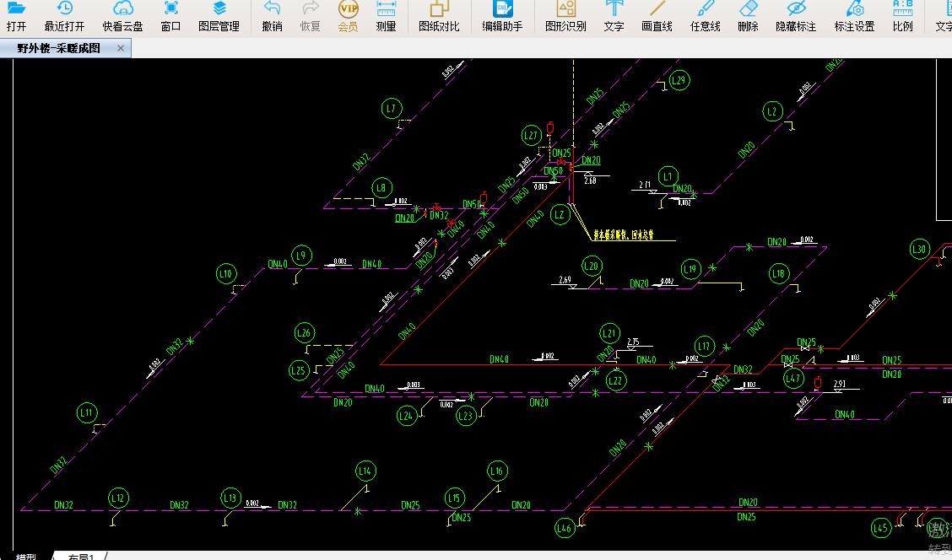Click the L25 circle marker
The width and height of the screenshot is (952, 560).
coord(299,371)
